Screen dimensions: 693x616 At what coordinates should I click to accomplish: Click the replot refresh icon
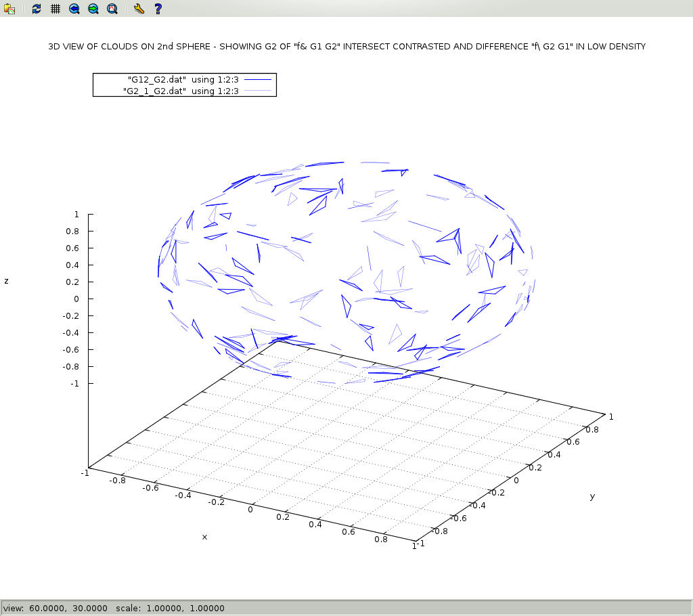point(37,9)
